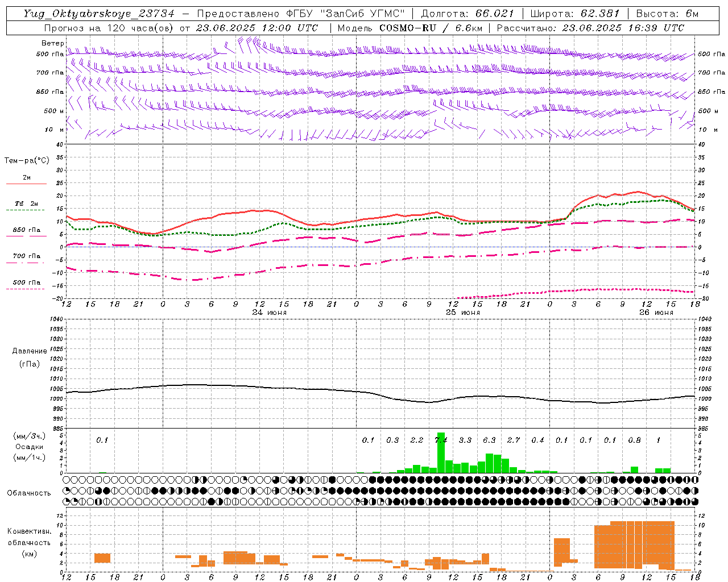
Task: Select the Конвективн. облачность (км) label
Action: [29, 542]
